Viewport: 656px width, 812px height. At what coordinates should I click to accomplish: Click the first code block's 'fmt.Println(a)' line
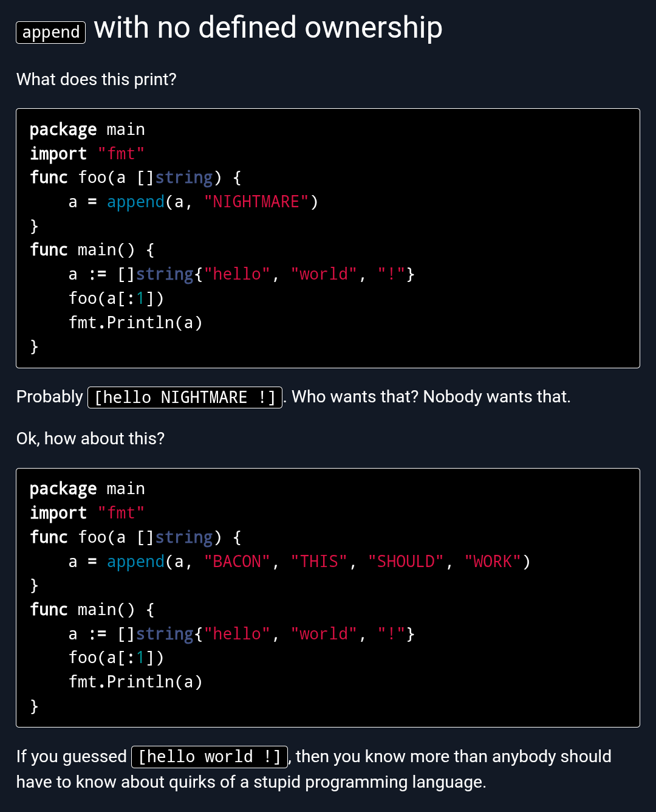[135, 323]
